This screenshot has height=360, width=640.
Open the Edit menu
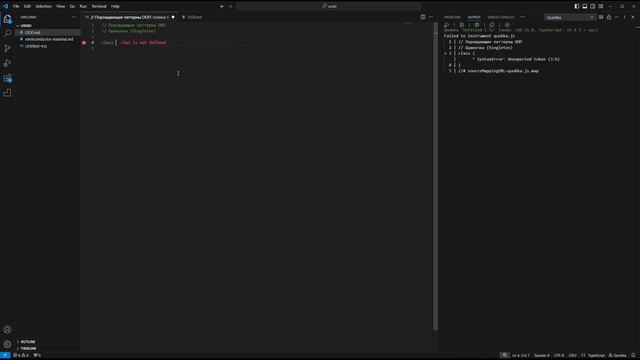(27, 6)
